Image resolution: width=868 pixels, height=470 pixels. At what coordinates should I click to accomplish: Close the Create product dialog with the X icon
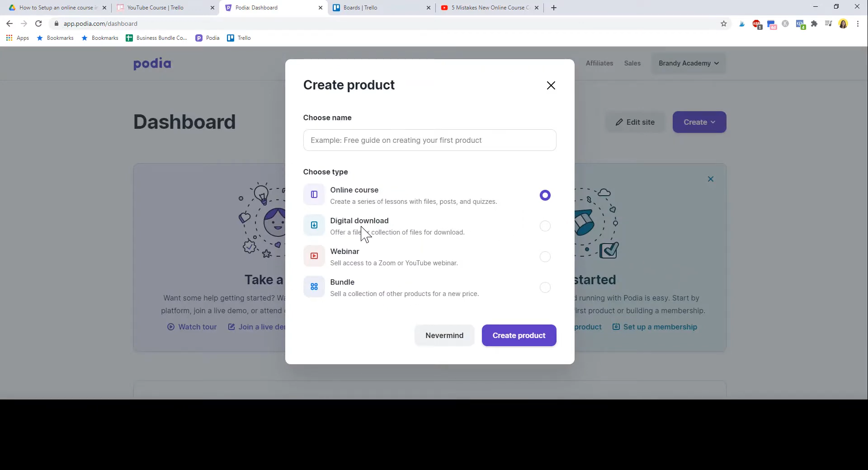pos(551,85)
